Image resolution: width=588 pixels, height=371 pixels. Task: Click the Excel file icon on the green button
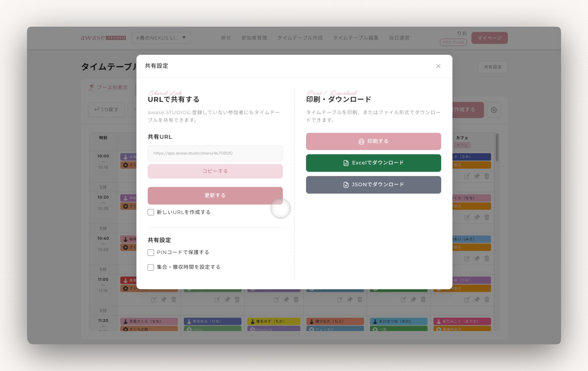click(x=346, y=163)
